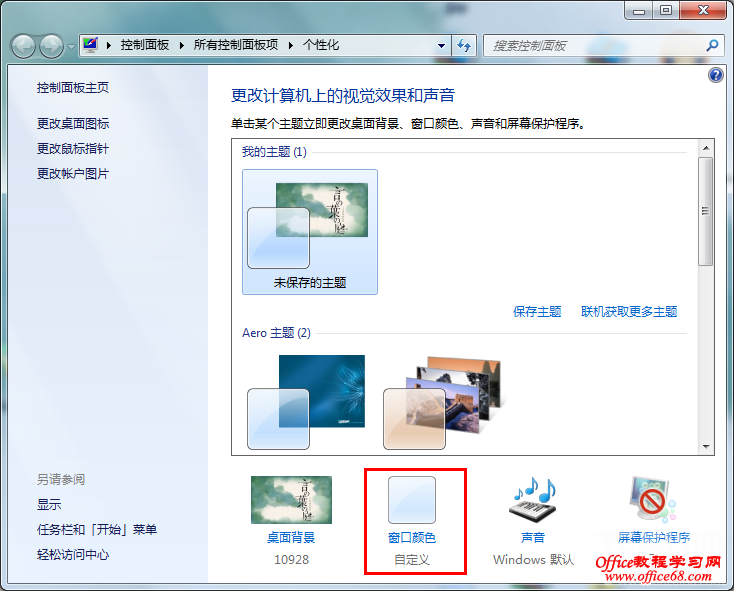
Task: Click 保存主题 link
Action: [x=537, y=312]
